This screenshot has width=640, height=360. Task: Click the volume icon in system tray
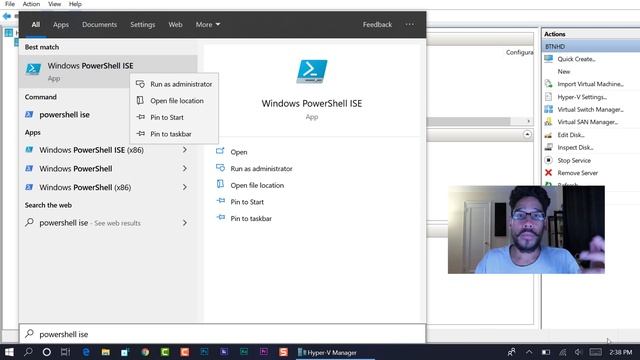(x=578, y=352)
